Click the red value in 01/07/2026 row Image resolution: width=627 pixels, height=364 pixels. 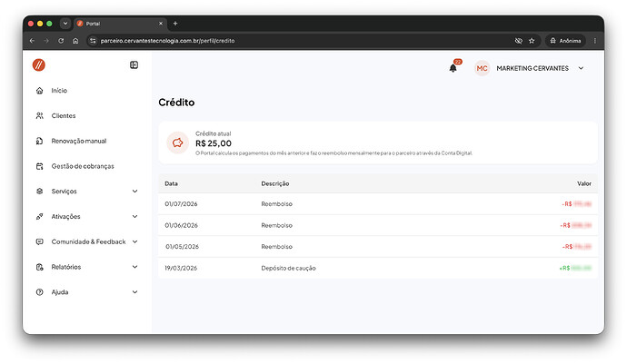point(577,204)
